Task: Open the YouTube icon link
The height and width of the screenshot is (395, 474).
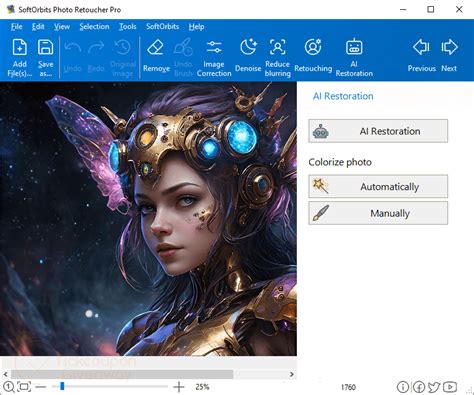Action: pyautogui.click(x=450, y=387)
